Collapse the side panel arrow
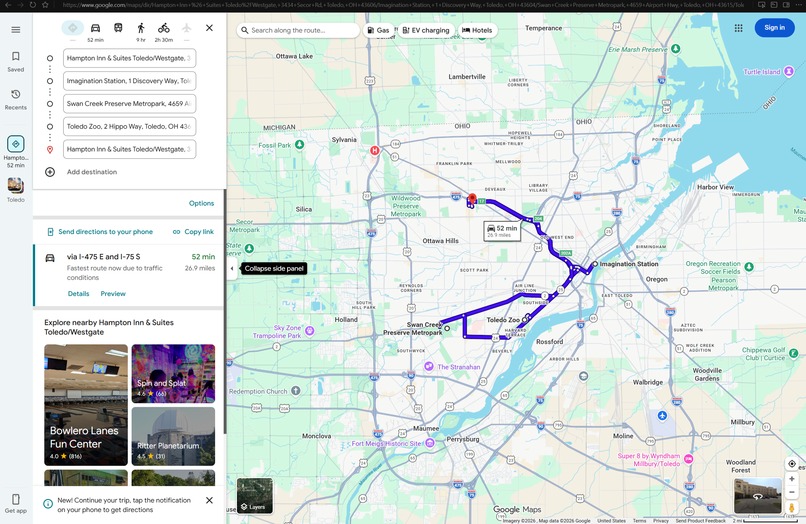Viewport: 806px width, 524px height. pyautogui.click(x=232, y=268)
